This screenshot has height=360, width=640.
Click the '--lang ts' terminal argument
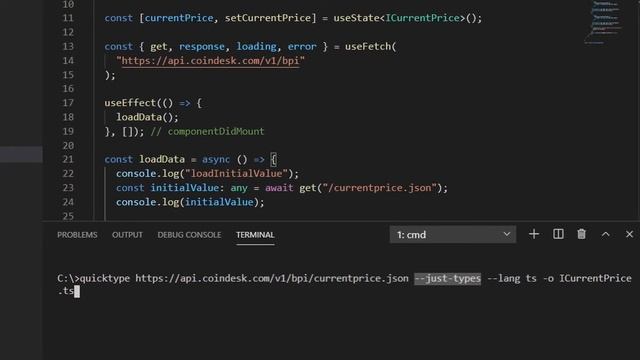pos(512,278)
